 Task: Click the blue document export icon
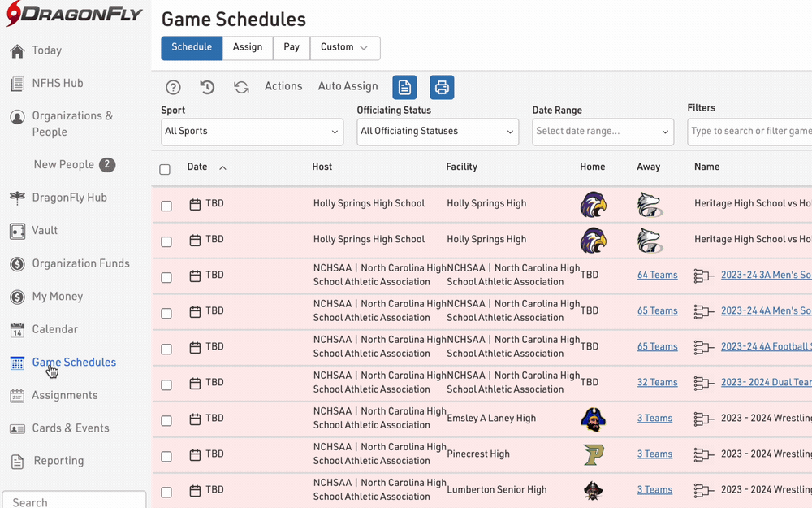(404, 87)
